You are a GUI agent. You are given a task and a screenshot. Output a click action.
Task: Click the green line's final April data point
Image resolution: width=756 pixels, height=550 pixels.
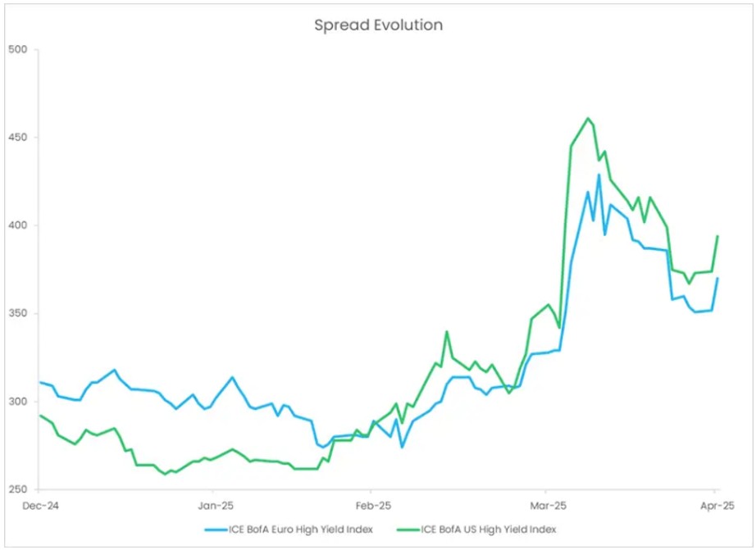(x=717, y=236)
